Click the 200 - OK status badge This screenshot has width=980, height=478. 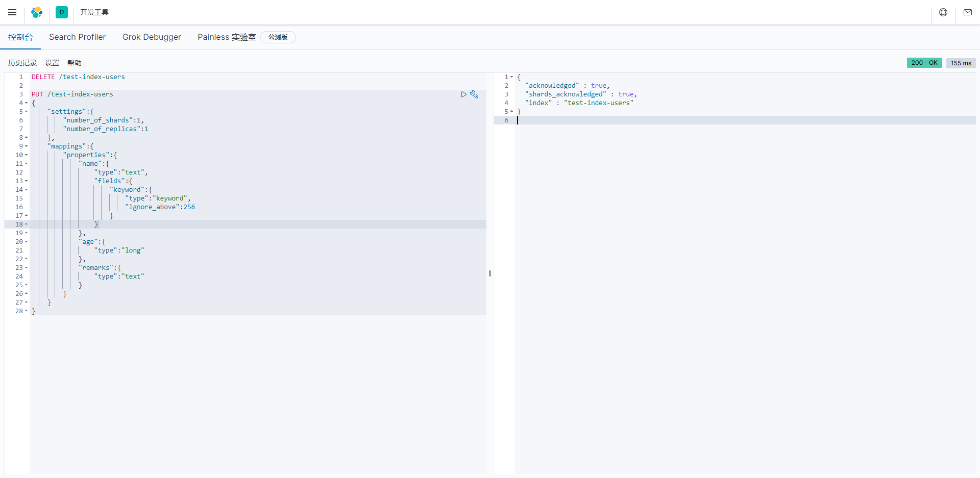(924, 63)
